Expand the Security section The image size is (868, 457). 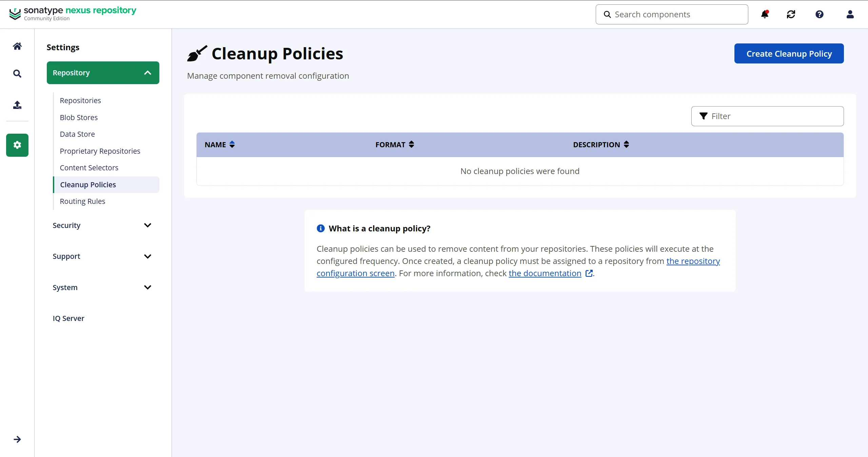(103, 225)
